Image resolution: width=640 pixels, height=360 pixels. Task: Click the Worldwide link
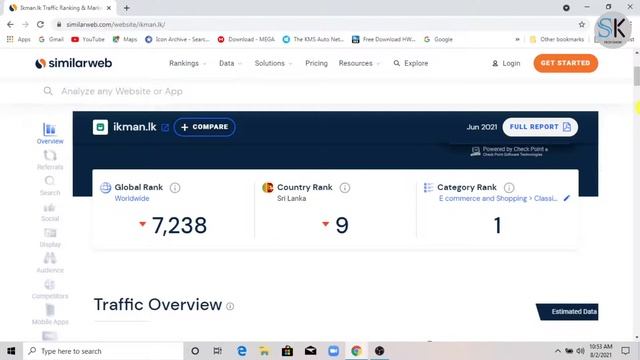[132, 198]
